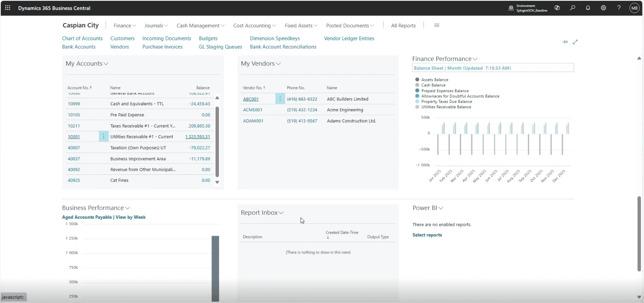Click the pin navigation icon
The image size is (644, 303).
[565, 42]
